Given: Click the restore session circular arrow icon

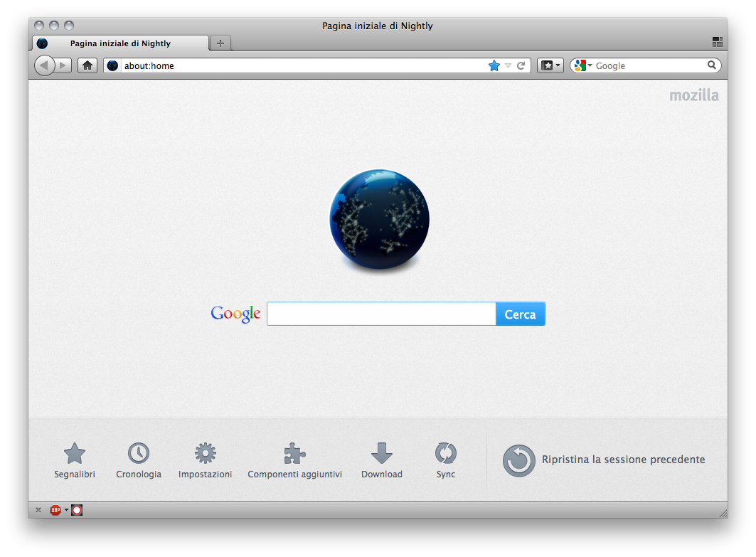Looking at the screenshot, I should (x=518, y=460).
